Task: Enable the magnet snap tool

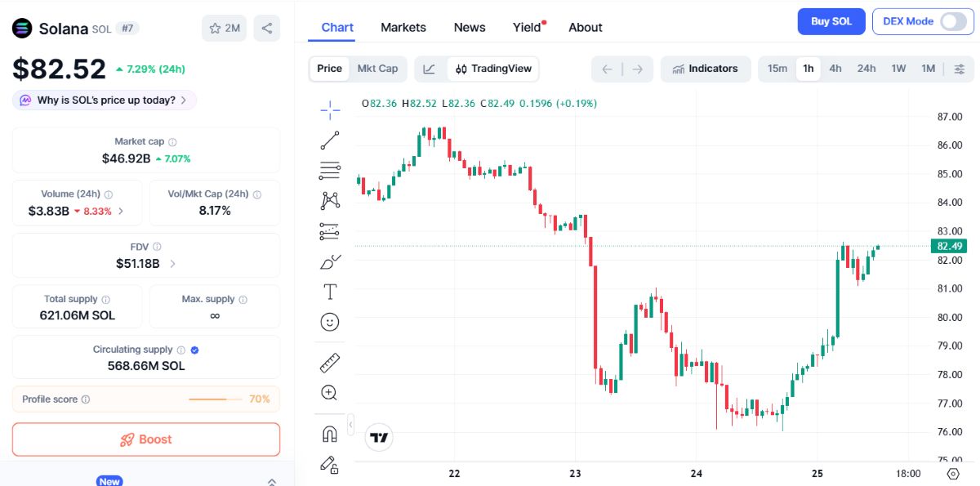Action: (x=330, y=434)
